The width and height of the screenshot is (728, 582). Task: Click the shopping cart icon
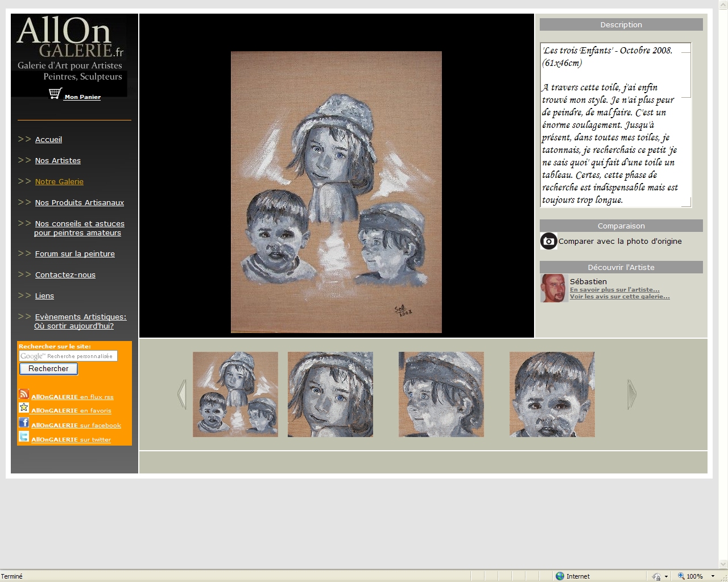(x=55, y=94)
